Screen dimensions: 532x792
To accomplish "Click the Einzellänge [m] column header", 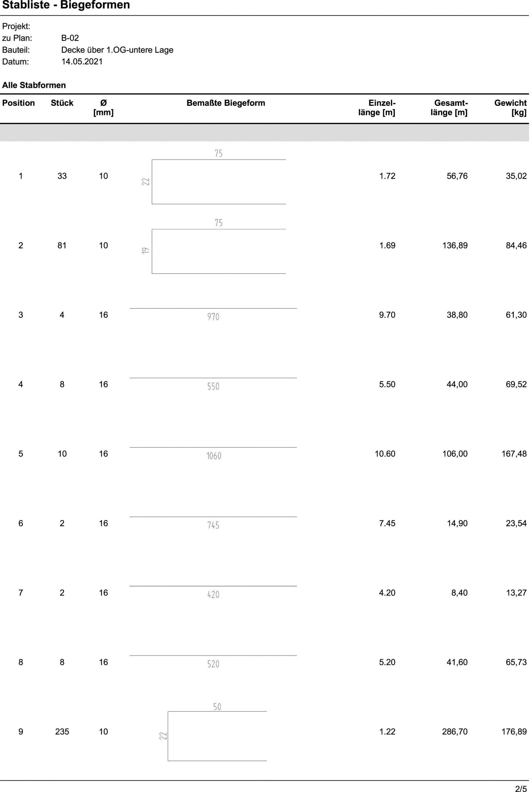I will pos(377,108).
